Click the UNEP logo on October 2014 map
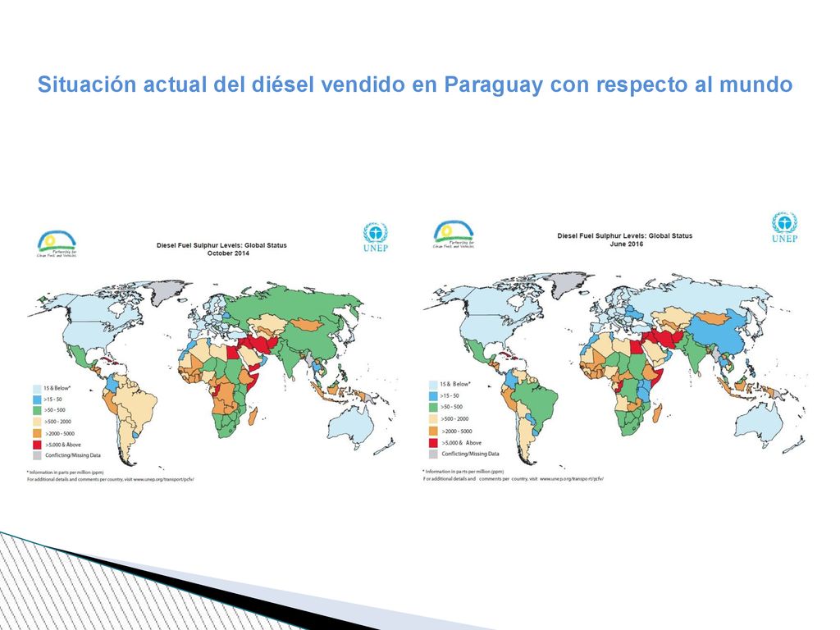 (x=375, y=237)
